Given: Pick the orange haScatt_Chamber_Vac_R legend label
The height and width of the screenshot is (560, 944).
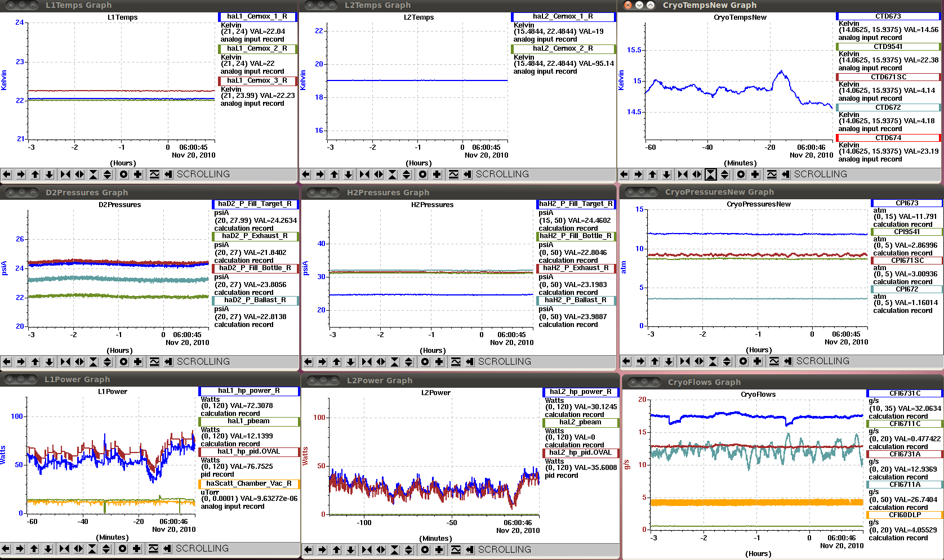Looking at the screenshot, I should pos(249,484).
